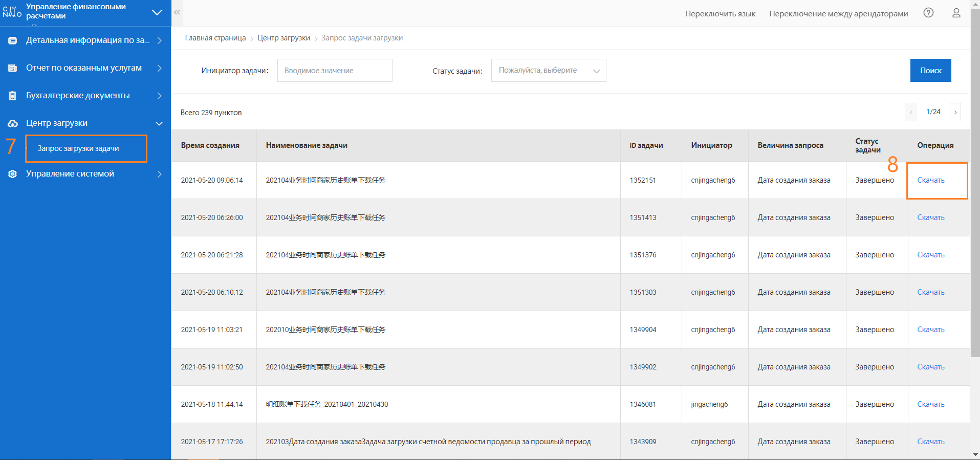Collapse Центр загрузки chevron
Image resolution: width=980 pixels, height=460 pixels.
coord(159,123)
